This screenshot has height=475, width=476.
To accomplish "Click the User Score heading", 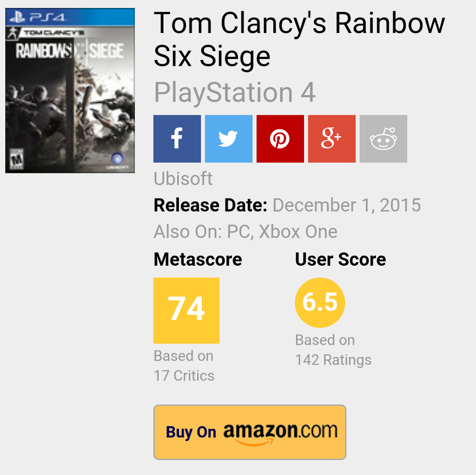I will [x=340, y=259].
